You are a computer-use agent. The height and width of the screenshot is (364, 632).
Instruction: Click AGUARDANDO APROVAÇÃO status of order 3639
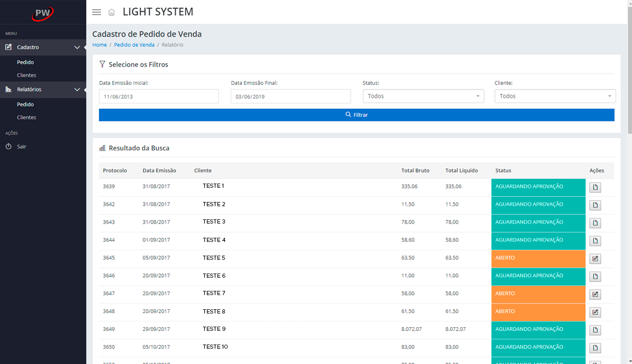click(538, 187)
